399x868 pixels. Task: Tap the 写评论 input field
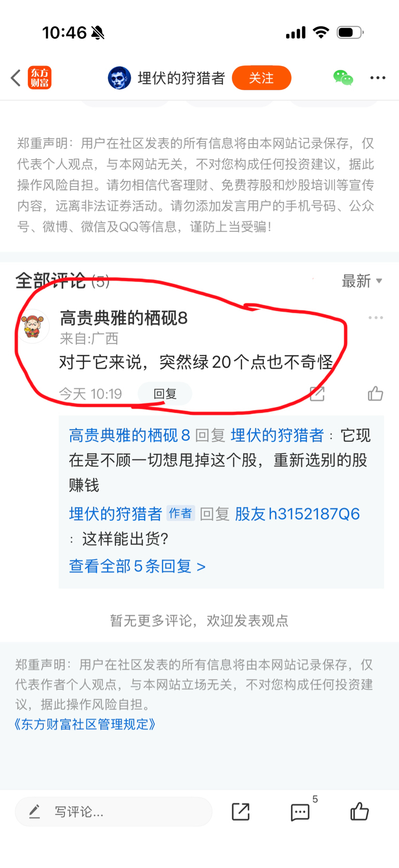[x=113, y=811]
